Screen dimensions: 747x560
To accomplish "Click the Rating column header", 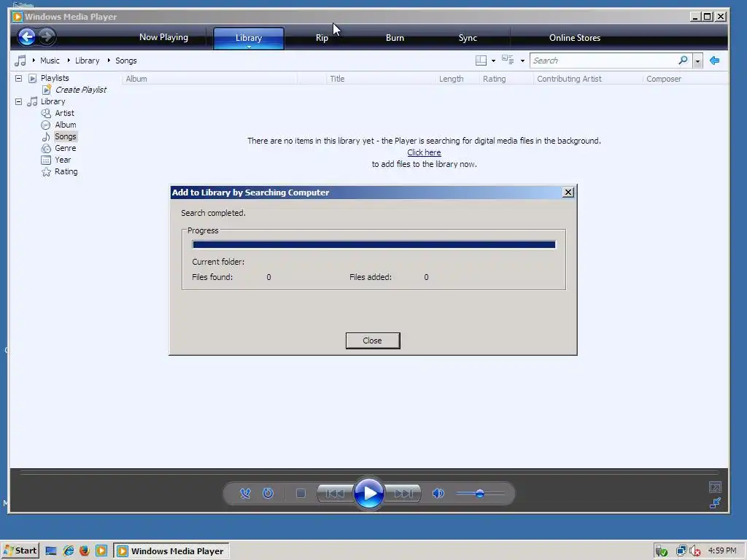I will point(506,79).
